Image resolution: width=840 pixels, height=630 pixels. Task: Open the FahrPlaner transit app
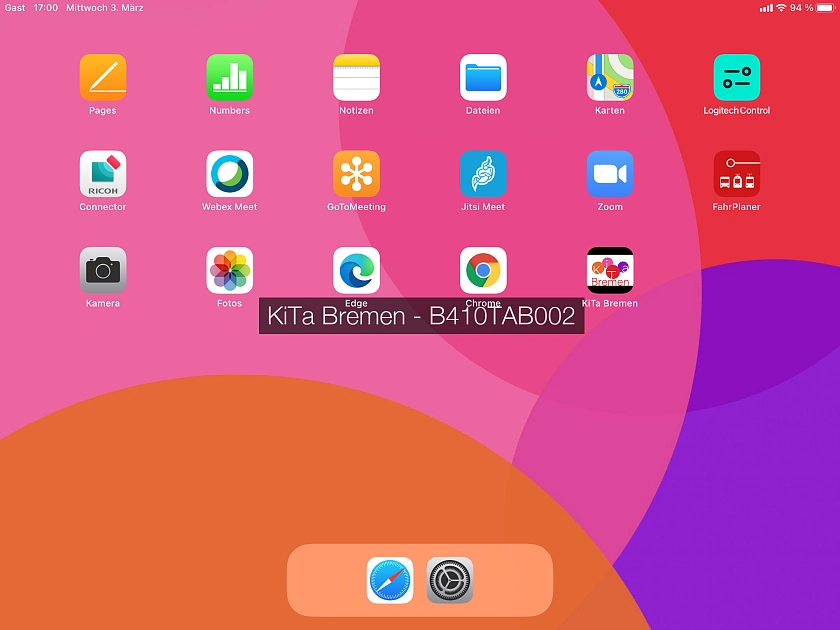tap(737, 174)
